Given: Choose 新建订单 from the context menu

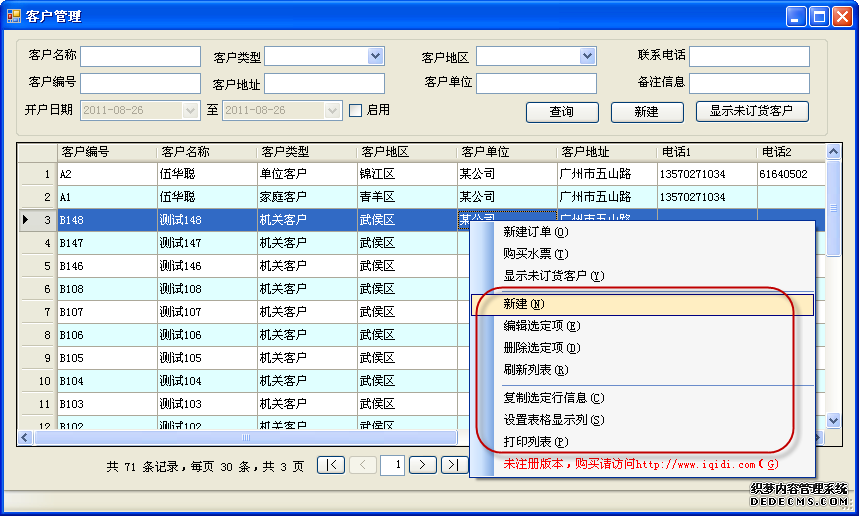Looking at the screenshot, I should 535,232.
